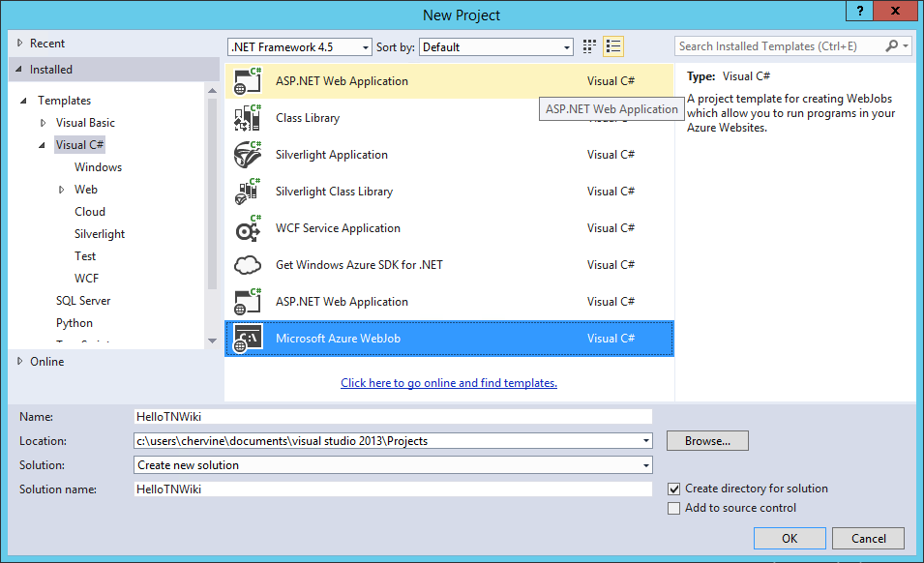
Task: Collapse the Templates tree node
Action: (24, 101)
